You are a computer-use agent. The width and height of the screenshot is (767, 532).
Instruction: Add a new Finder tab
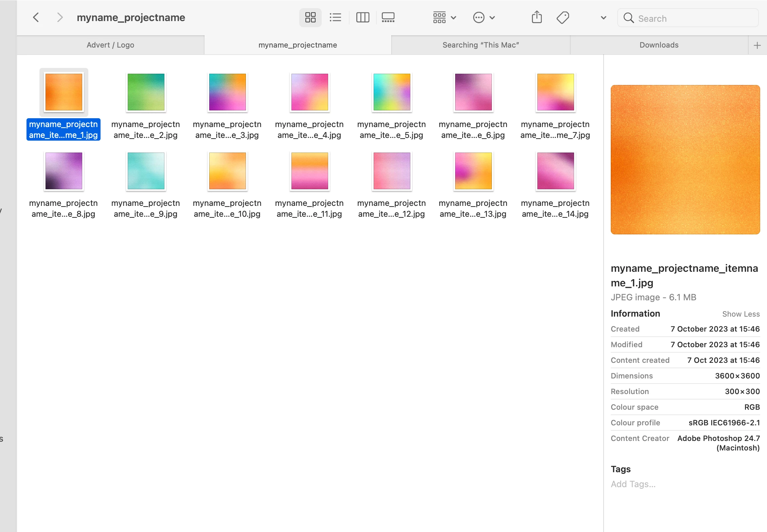tap(757, 46)
